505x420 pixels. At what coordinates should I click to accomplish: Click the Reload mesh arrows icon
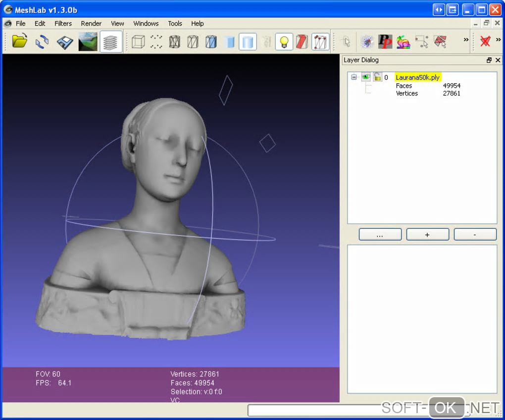pos(42,42)
